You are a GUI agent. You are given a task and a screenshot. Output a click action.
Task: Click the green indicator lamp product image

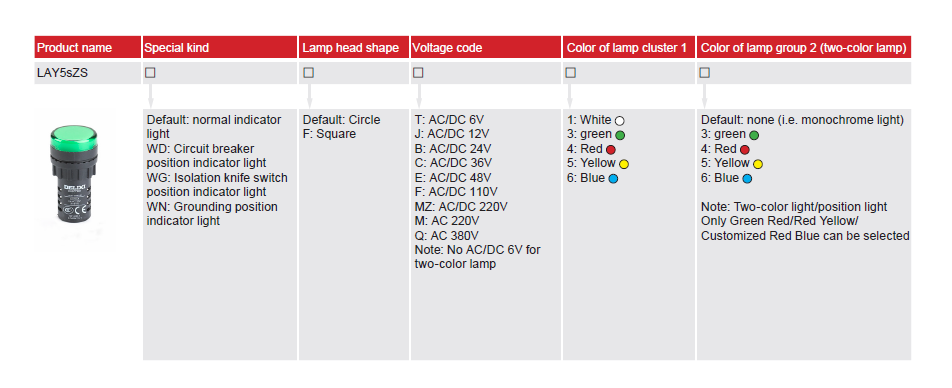[x=73, y=178]
